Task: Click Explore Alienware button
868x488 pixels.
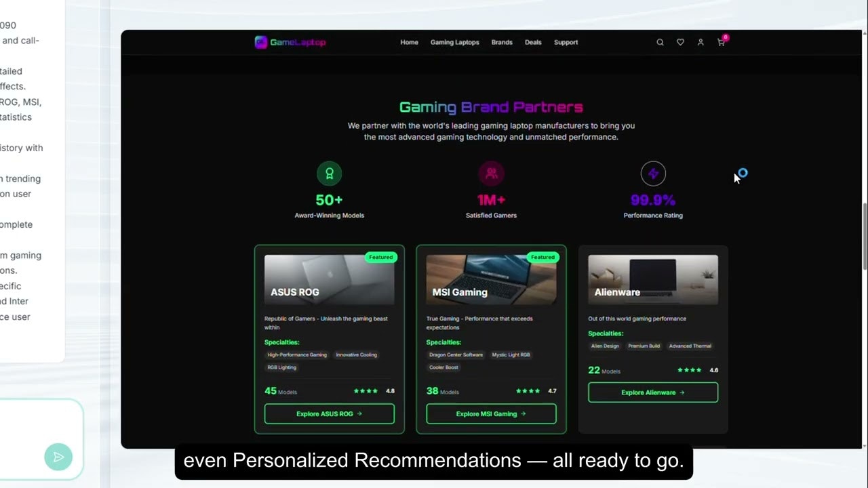Action: coord(653,392)
